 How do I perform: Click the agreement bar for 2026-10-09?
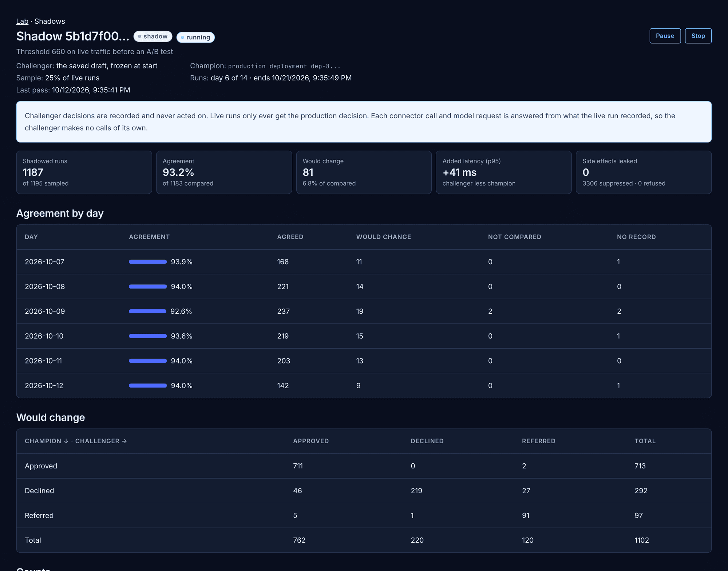tap(147, 311)
